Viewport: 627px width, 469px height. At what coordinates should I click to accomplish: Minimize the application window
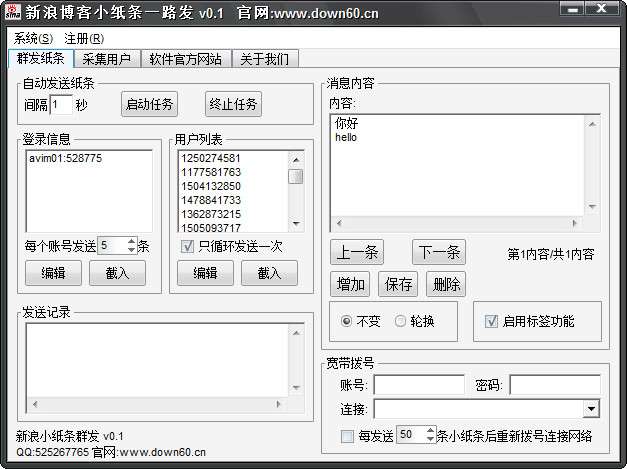572,9
